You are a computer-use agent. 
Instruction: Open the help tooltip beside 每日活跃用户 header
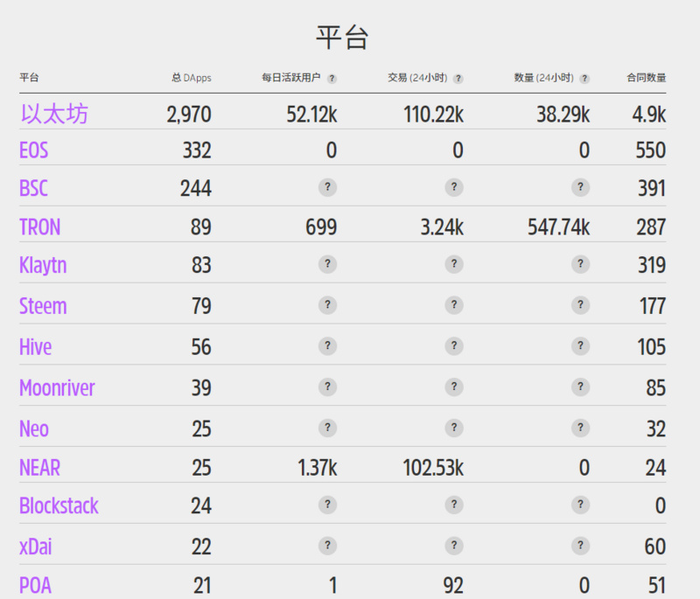[332, 78]
